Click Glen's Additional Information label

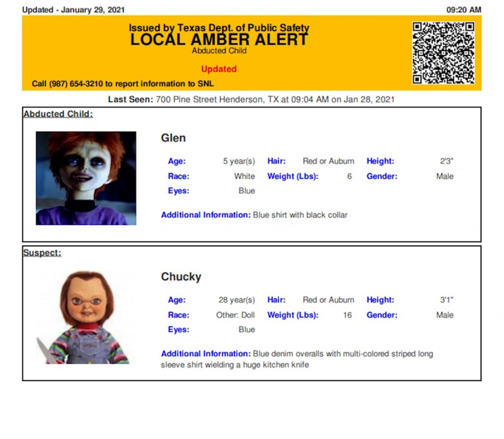pyautogui.click(x=206, y=215)
